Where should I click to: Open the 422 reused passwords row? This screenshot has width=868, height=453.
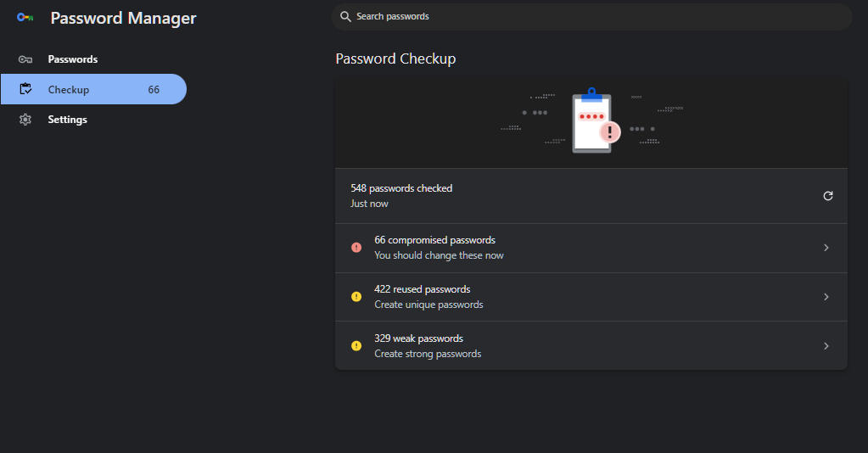click(591, 297)
